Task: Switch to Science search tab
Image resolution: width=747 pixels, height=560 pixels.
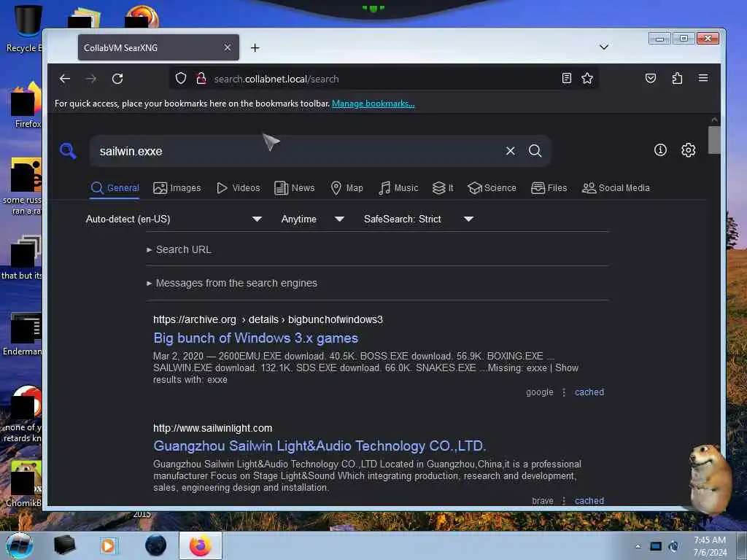Action: click(x=492, y=188)
